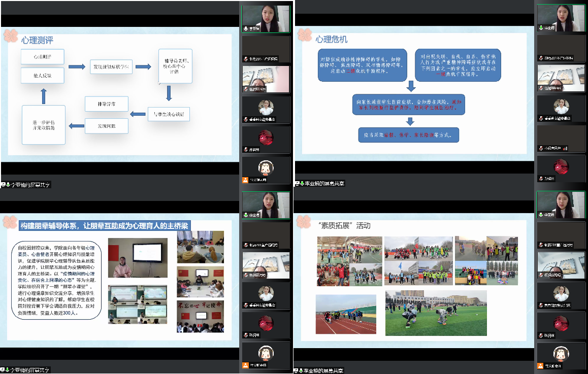Open the ship painting video tile beside 朋辈辅导 slide
Screen dimensions: 588x374
266,266
